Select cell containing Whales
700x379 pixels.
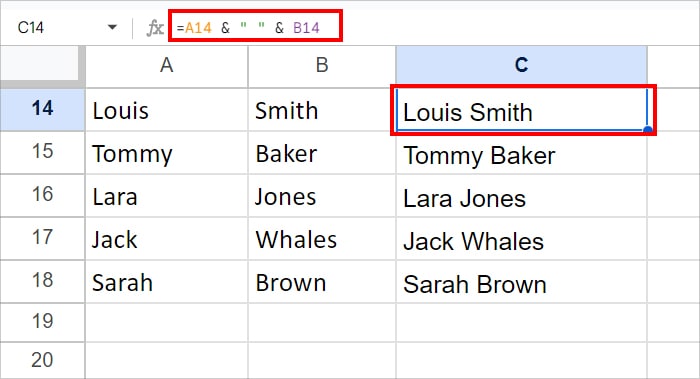(x=322, y=239)
